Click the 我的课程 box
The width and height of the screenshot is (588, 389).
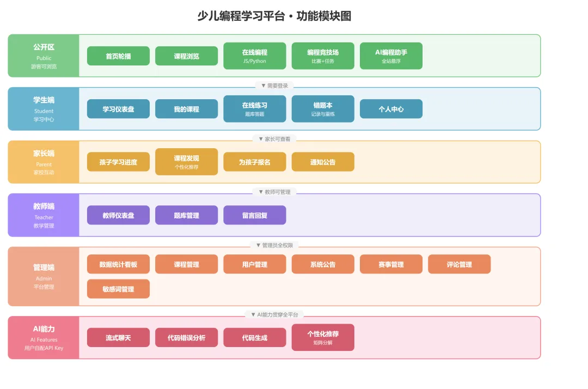point(186,109)
